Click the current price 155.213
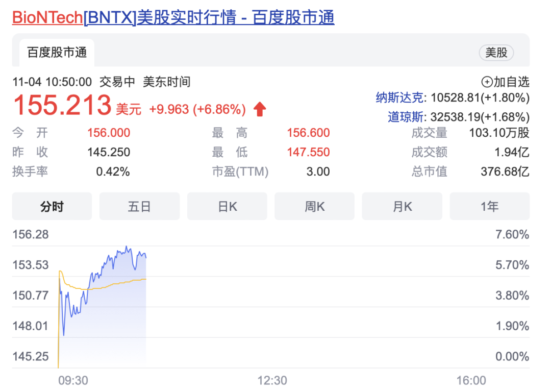Viewport: 551px width, 392px height. 62,106
